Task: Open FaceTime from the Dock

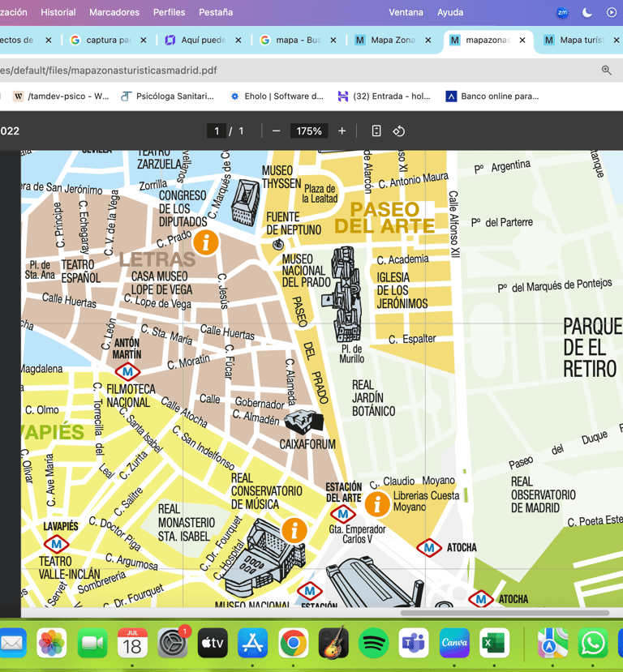Action: tap(92, 643)
